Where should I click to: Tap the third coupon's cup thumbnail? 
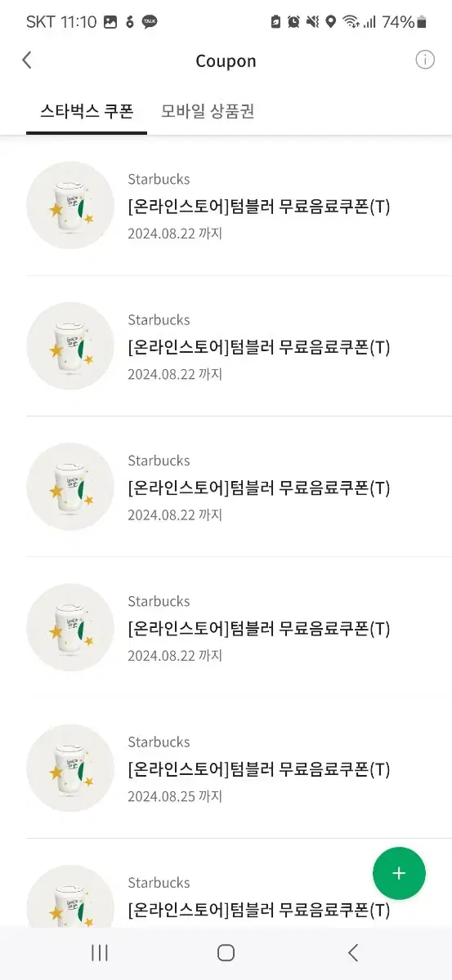coord(70,487)
